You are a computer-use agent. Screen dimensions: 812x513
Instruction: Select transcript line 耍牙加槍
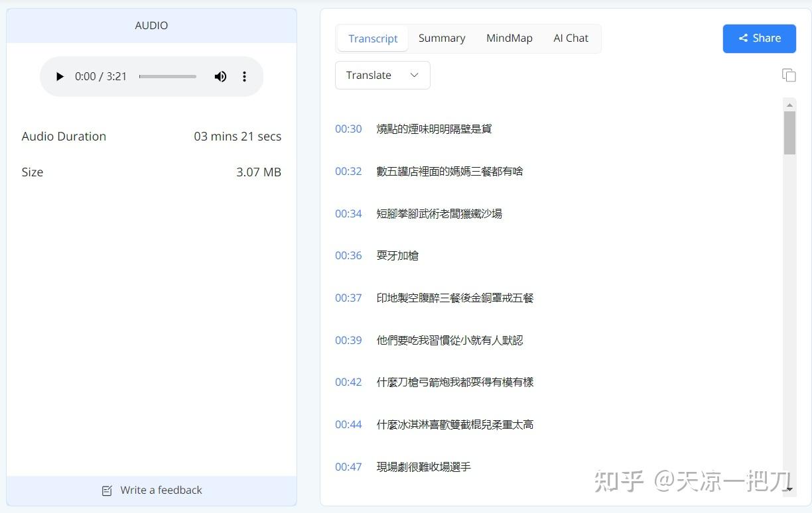(397, 255)
